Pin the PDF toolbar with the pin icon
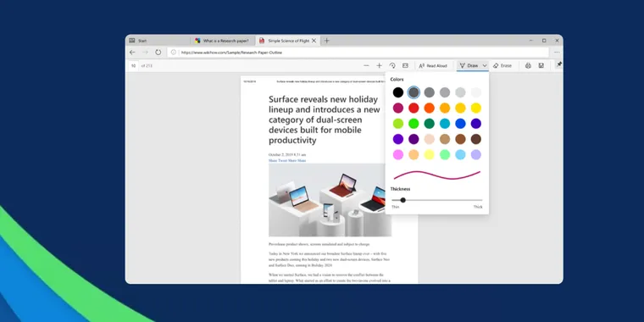Screen dimensions: 644x322 [559, 64]
